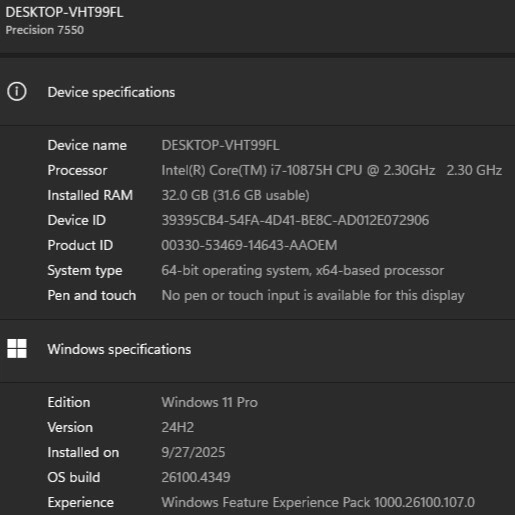The height and width of the screenshot is (515, 515).
Task: Click the Installed on date 9/27/2025
Action: pyautogui.click(x=193, y=452)
